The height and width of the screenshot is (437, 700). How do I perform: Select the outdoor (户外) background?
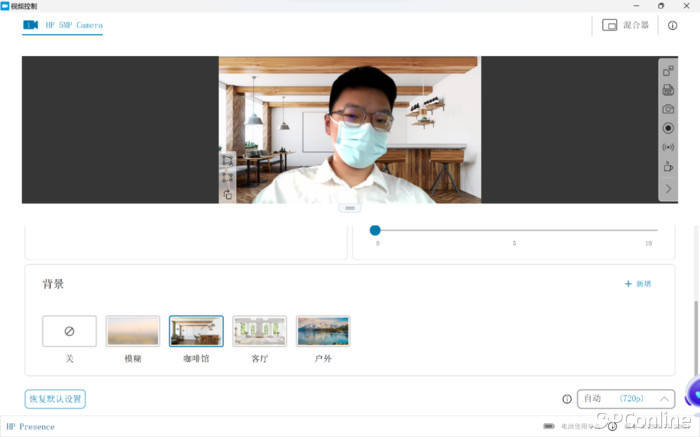(x=323, y=331)
